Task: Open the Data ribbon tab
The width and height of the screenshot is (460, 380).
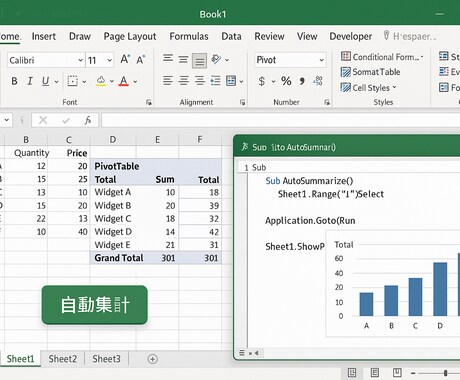Action: click(x=231, y=36)
